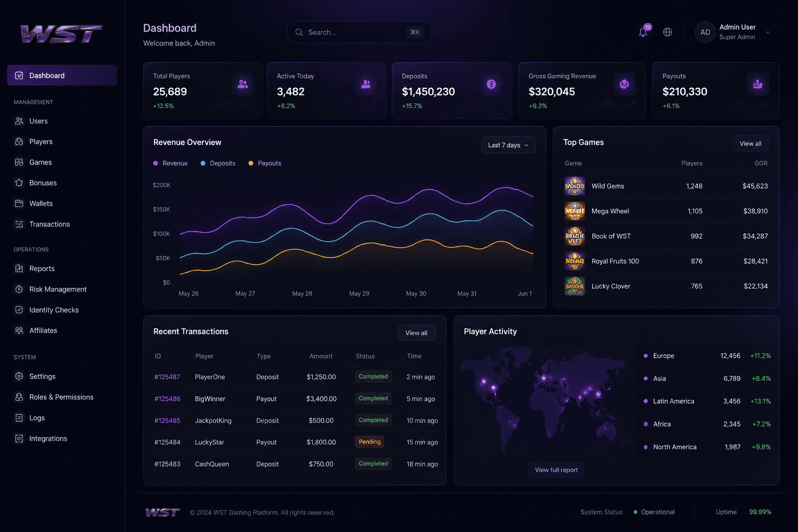Image resolution: width=798 pixels, height=532 pixels.
Task: Toggle the Deposits legend series
Action: [x=218, y=163]
